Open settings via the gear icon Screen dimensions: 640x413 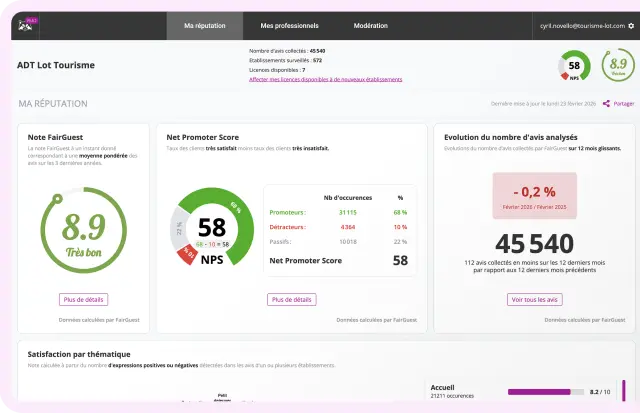[630, 25]
